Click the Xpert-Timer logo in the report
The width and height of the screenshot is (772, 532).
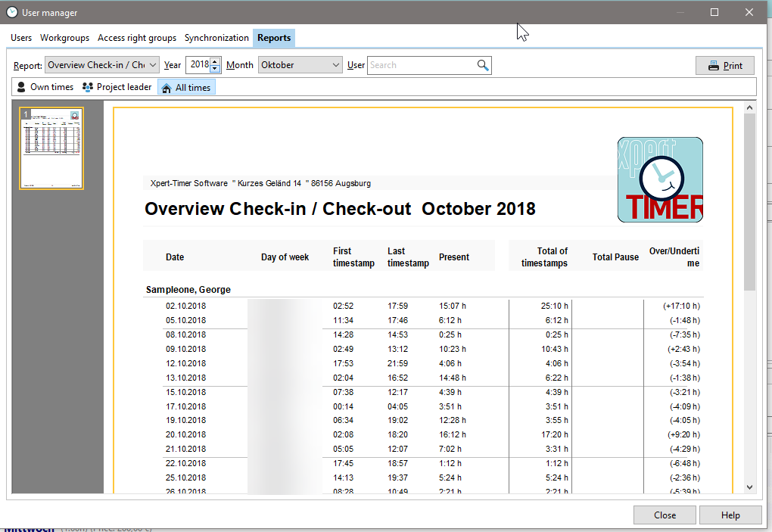659,179
